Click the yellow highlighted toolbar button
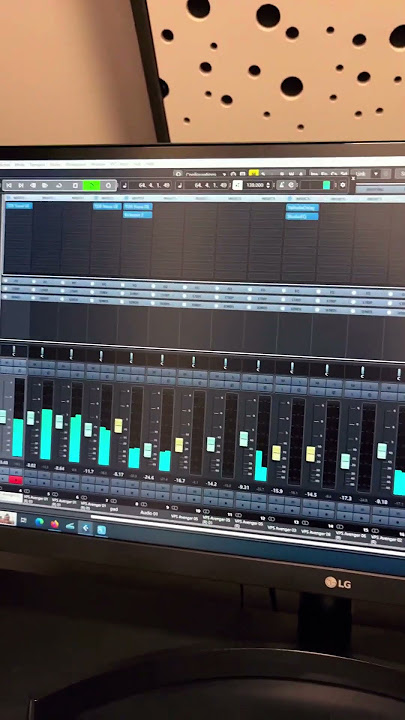The height and width of the screenshot is (720, 405). click(x=253, y=174)
